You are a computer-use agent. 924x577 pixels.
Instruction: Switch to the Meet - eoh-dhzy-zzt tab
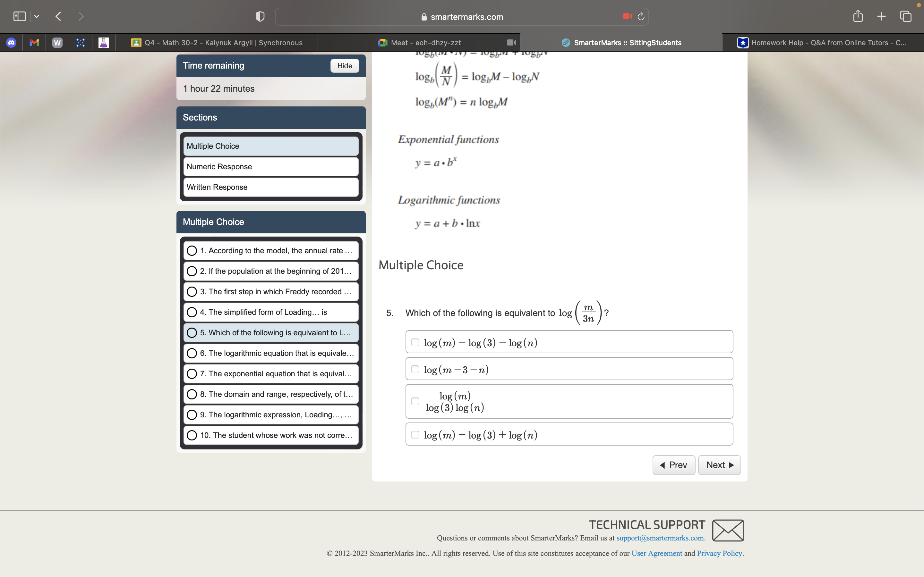(425, 42)
